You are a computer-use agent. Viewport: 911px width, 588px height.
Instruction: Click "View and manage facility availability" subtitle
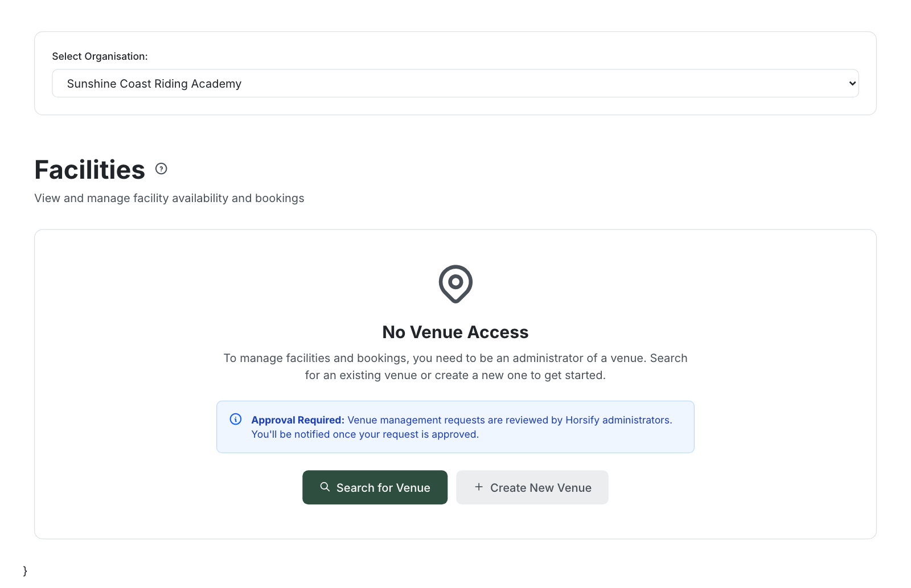point(169,198)
